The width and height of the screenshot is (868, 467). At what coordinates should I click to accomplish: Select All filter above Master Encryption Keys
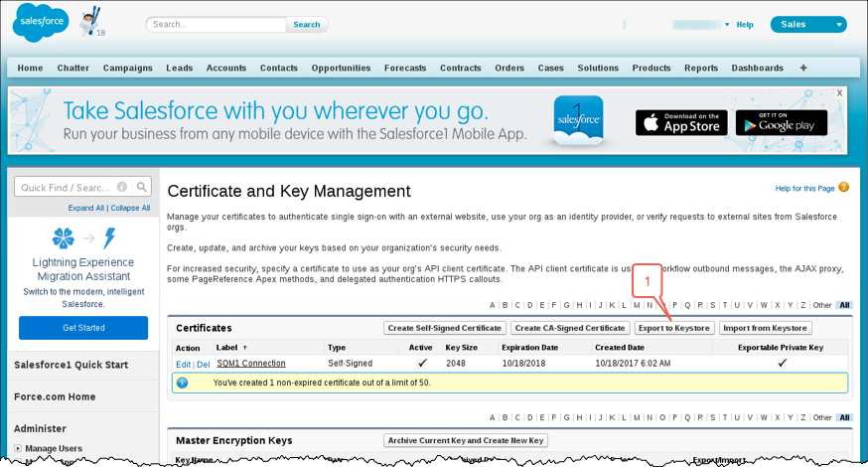pos(845,417)
